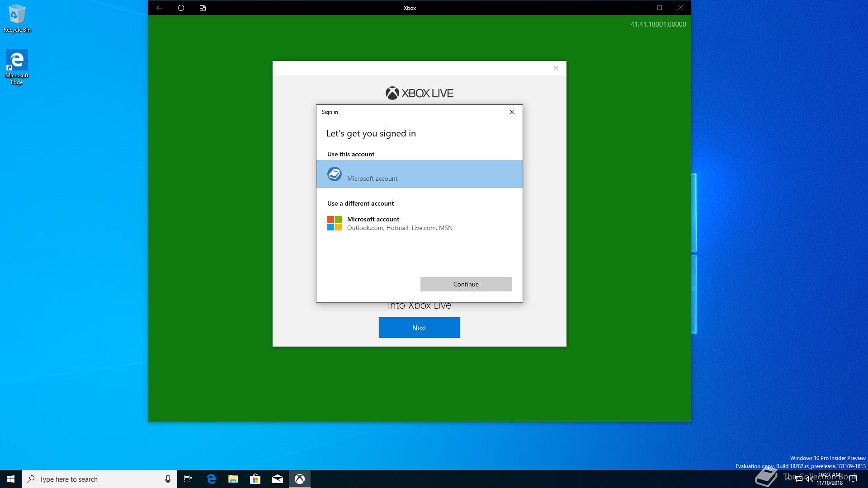
Task: Click the microphone icon in search box
Action: coord(168,479)
